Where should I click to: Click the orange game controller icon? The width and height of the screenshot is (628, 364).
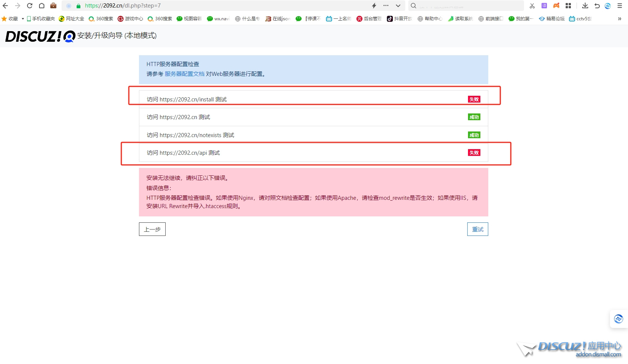556,6
